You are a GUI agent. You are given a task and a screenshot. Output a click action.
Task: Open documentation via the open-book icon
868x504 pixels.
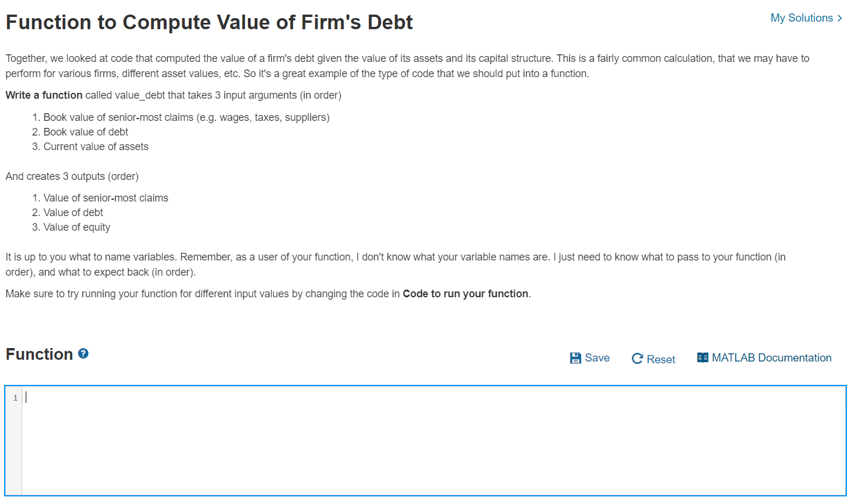tap(702, 357)
